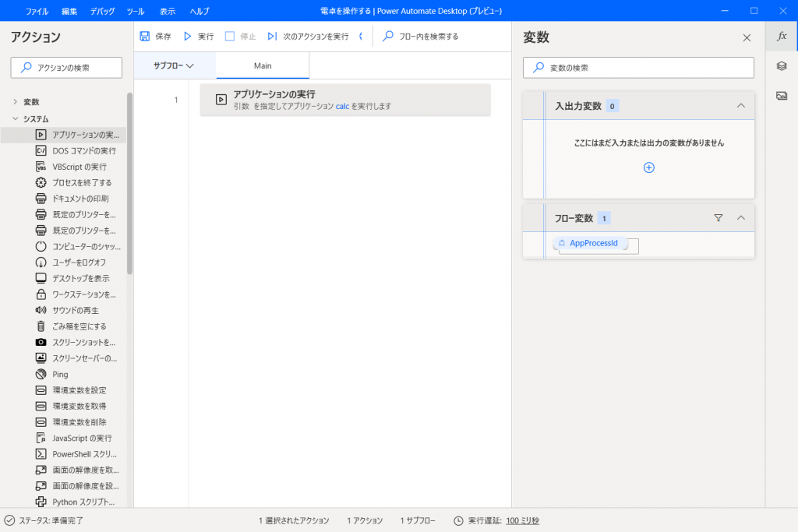Image resolution: width=798 pixels, height=532 pixels.
Task: Switch to the Main tab
Action: (x=263, y=65)
